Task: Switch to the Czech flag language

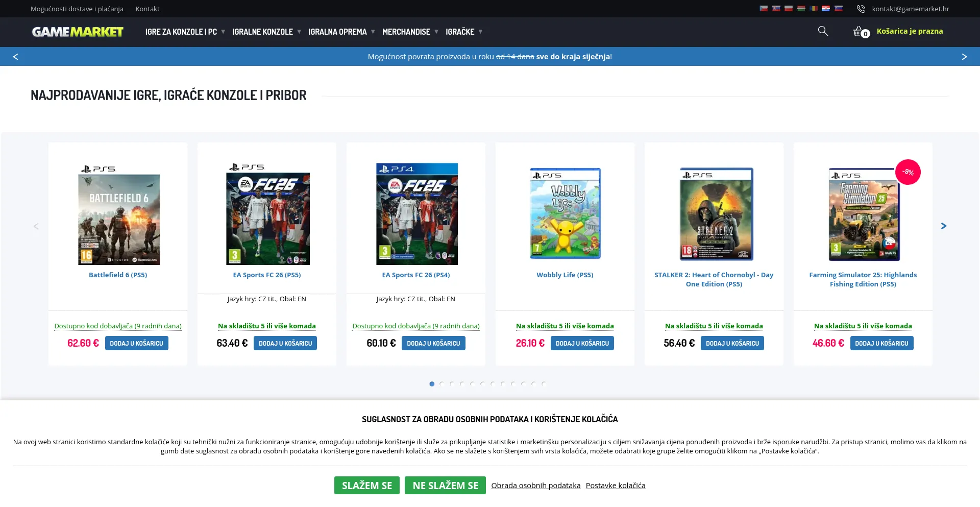Action: (764, 9)
